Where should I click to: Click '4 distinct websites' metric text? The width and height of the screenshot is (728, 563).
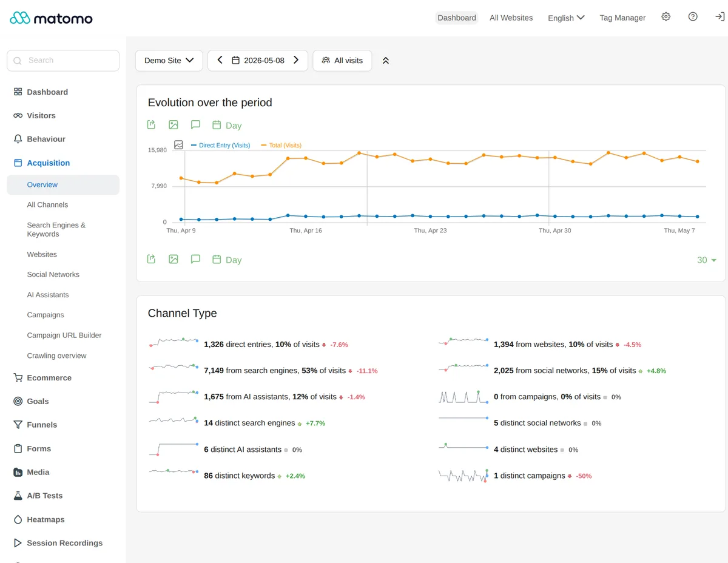[526, 450]
